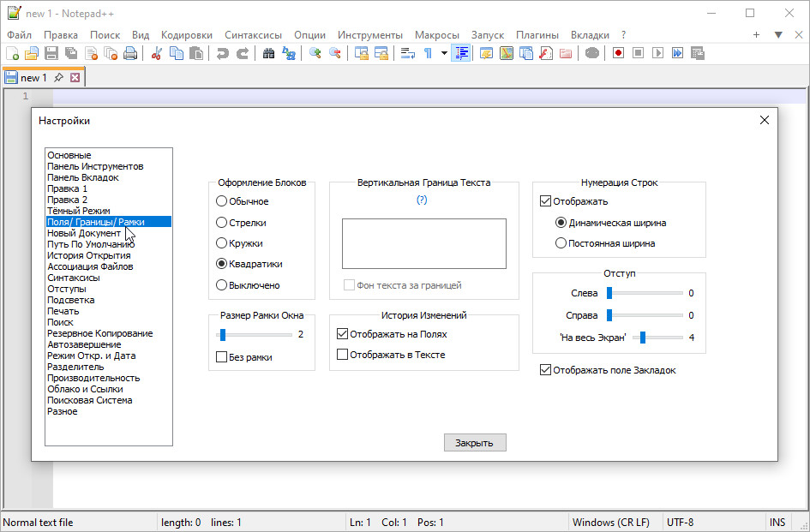Click the Cut scissors icon

coord(157,53)
